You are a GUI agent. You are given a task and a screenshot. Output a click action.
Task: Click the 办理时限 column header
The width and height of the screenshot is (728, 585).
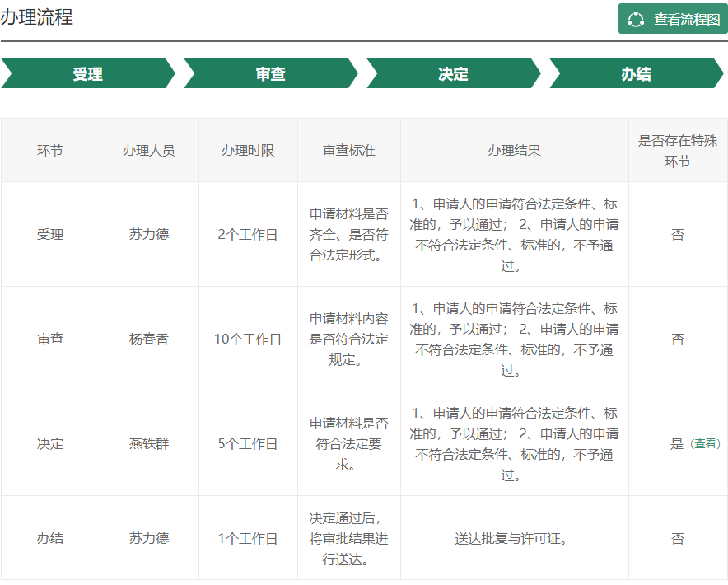click(x=248, y=150)
